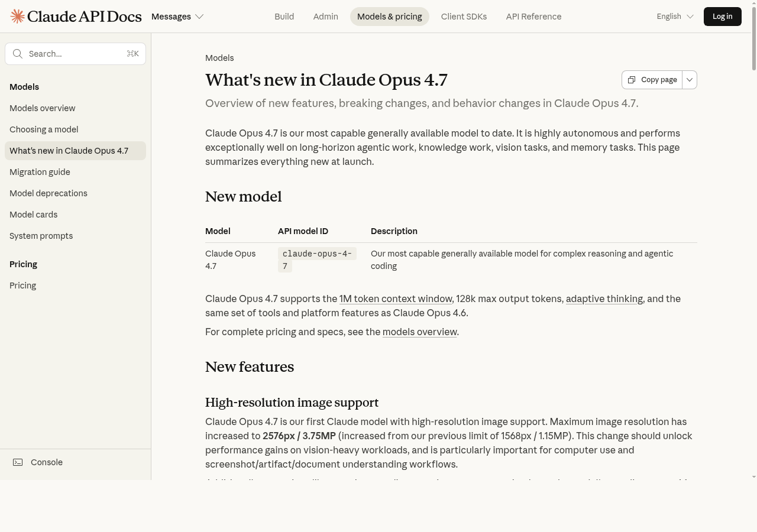This screenshot has width=757, height=532.
Task: Click the Claude API Docs logo
Action: (x=76, y=16)
